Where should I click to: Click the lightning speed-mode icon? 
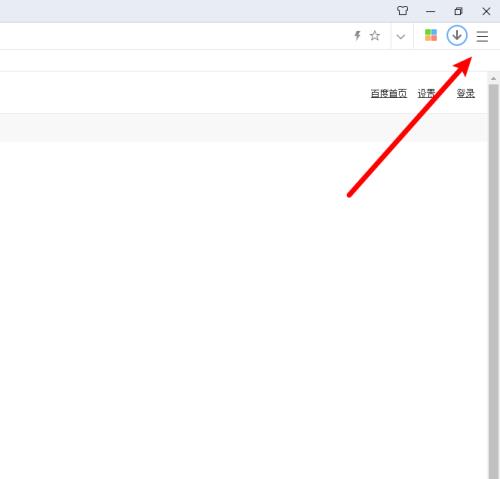click(357, 35)
